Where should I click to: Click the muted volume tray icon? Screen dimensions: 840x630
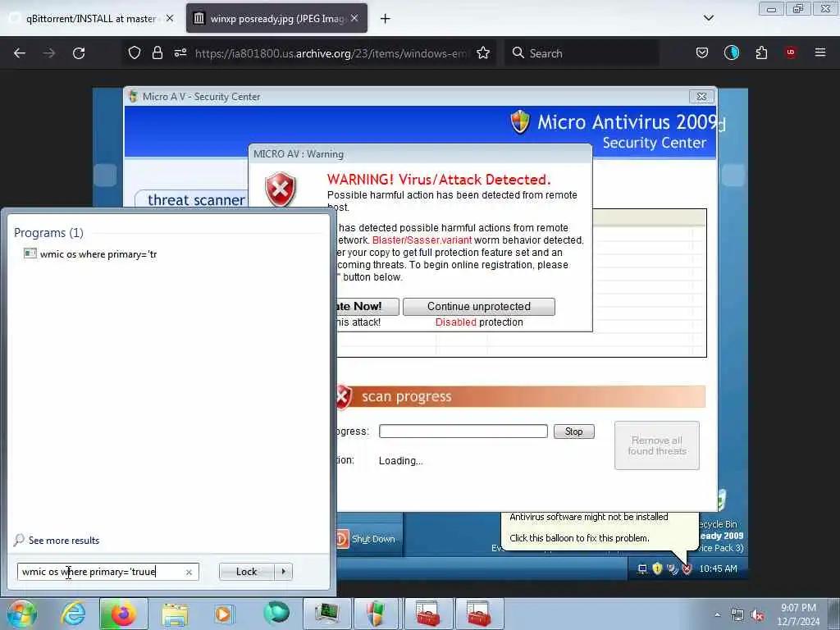coord(757,615)
